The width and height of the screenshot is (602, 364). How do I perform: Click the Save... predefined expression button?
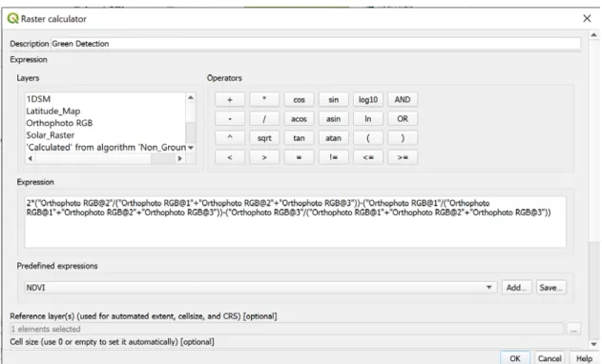click(x=550, y=287)
